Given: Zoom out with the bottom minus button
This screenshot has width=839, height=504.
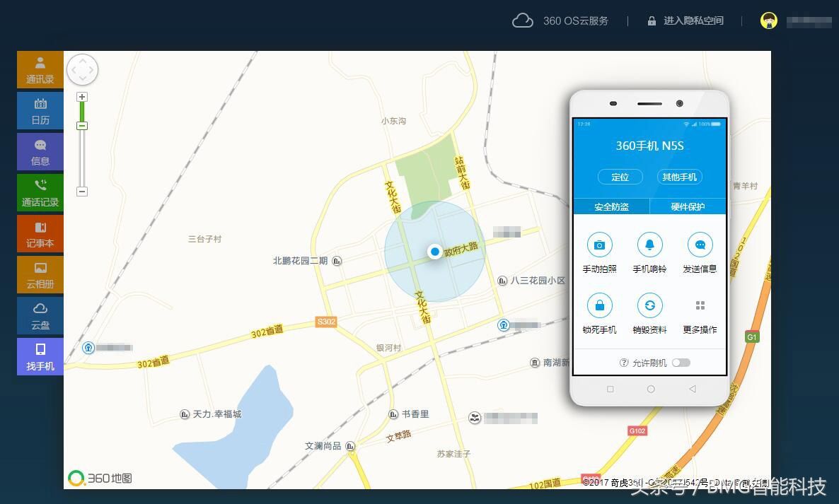Looking at the screenshot, I should (x=82, y=192).
